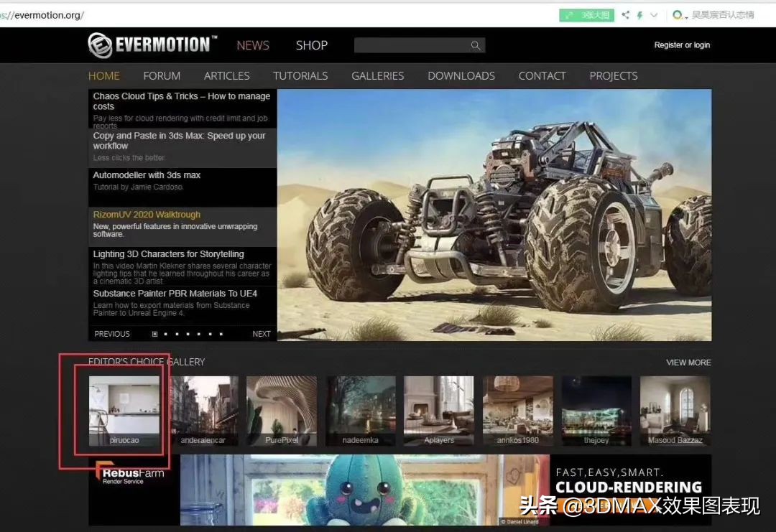Click the search magnifier icon

click(x=475, y=45)
